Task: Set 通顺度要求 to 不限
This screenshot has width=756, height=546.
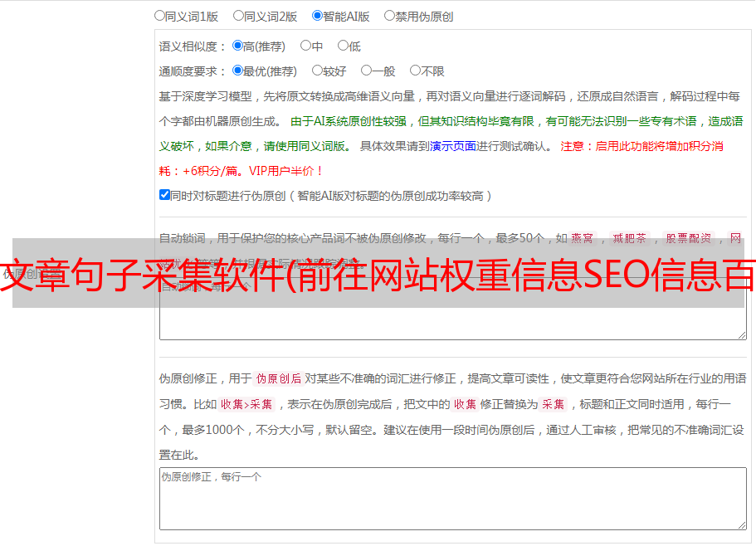Action: coord(415,71)
